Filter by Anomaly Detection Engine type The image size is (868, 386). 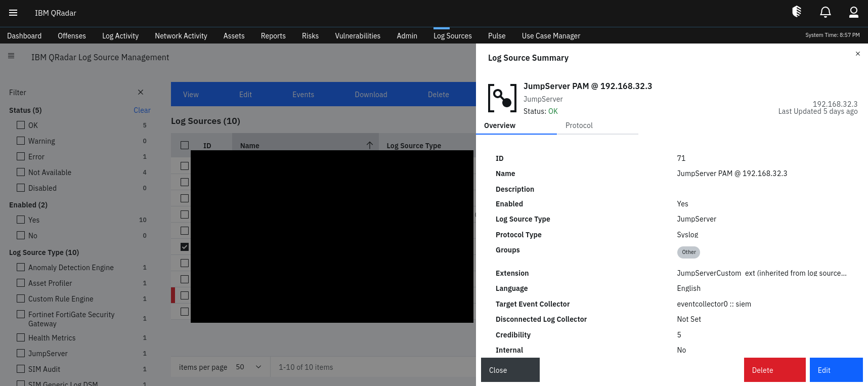tap(21, 267)
